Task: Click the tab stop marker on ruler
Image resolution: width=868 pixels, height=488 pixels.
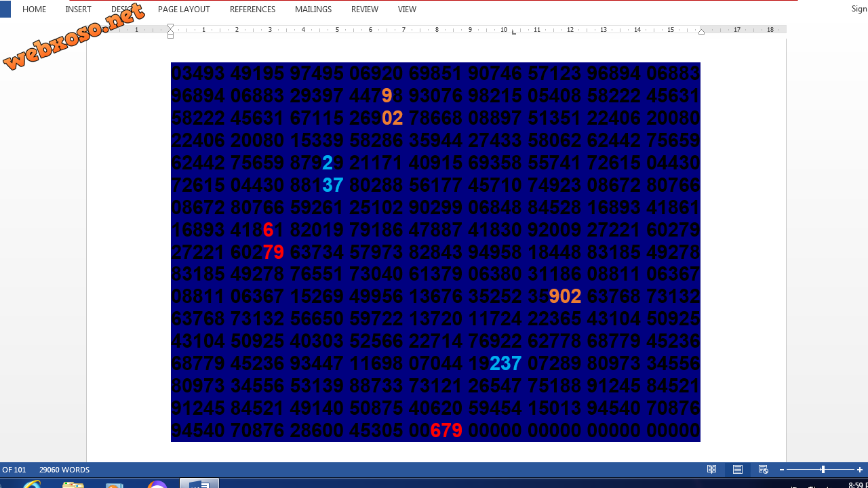Action: tap(514, 32)
